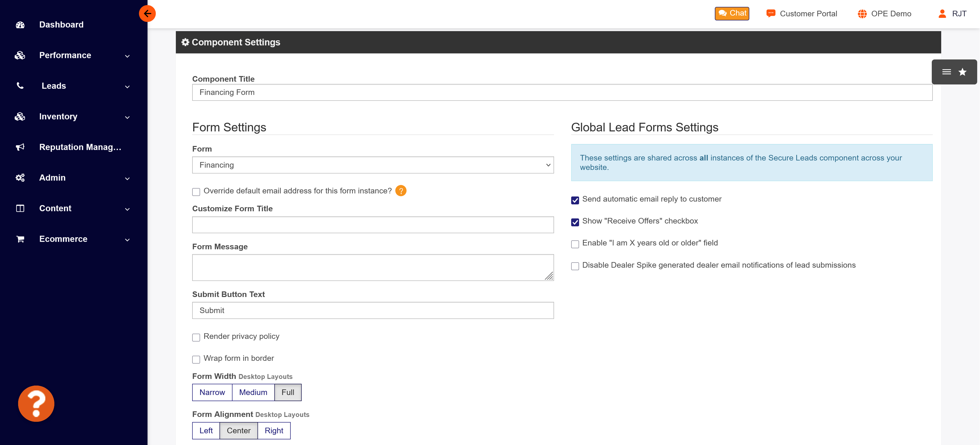
Task: Open the orange help question mark bubble
Action: pyautogui.click(x=36, y=404)
